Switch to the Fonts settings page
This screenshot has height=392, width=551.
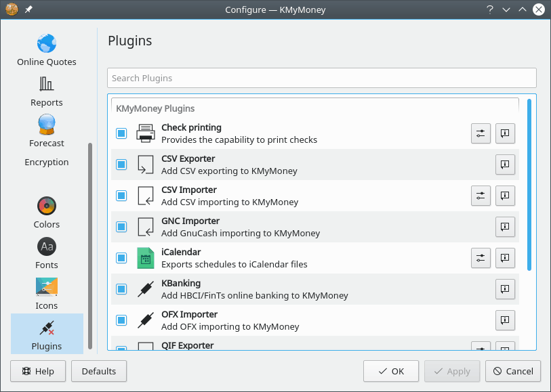[x=47, y=253]
